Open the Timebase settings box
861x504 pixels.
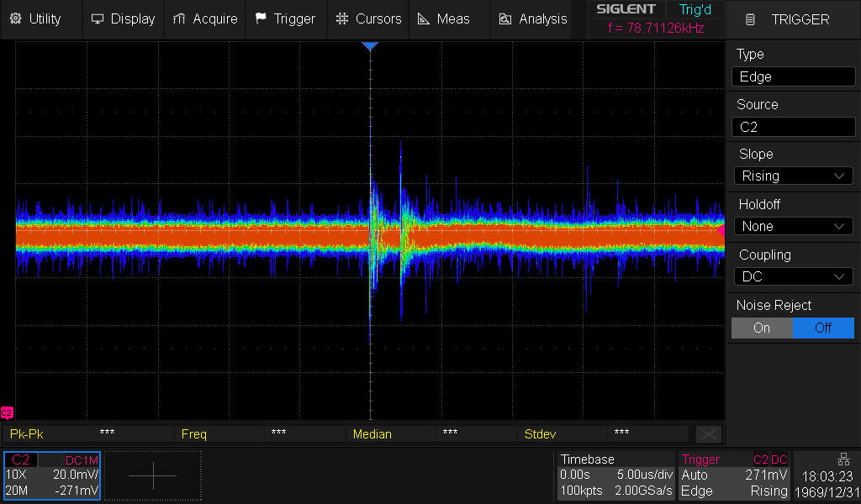click(615, 475)
